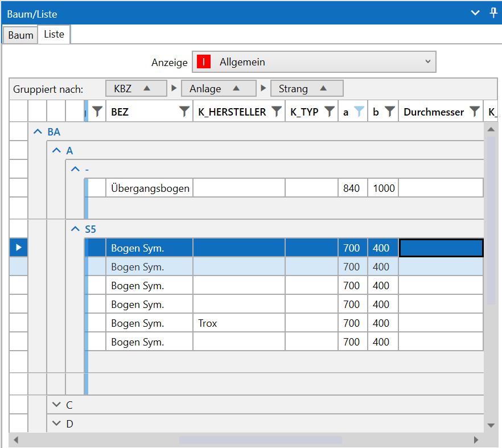Click the scroll-up arrow of the list
This screenshot has width=502, height=448.
click(491, 129)
